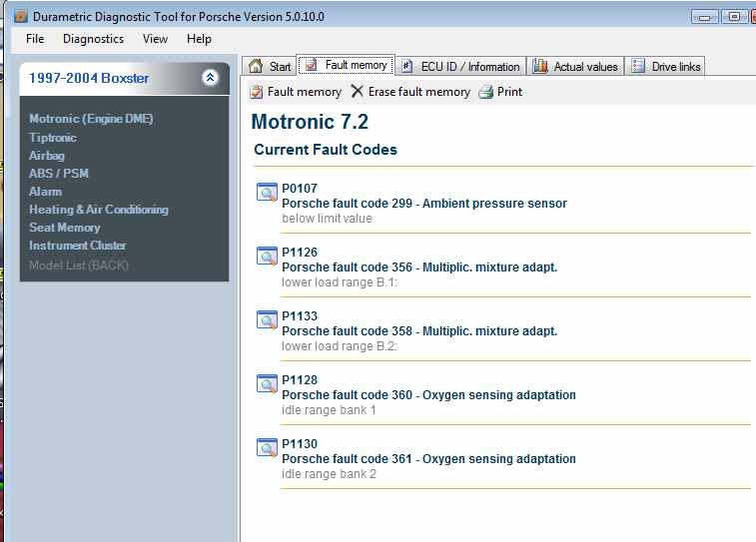
Task: Click the home icon on Start tab
Action: coord(256,66)
